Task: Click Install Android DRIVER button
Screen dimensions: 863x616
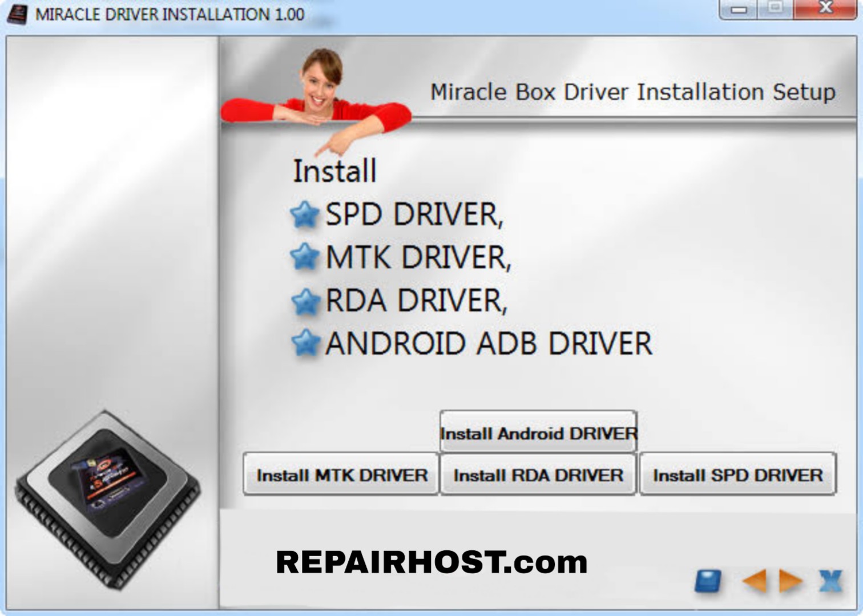Action: 538,432
